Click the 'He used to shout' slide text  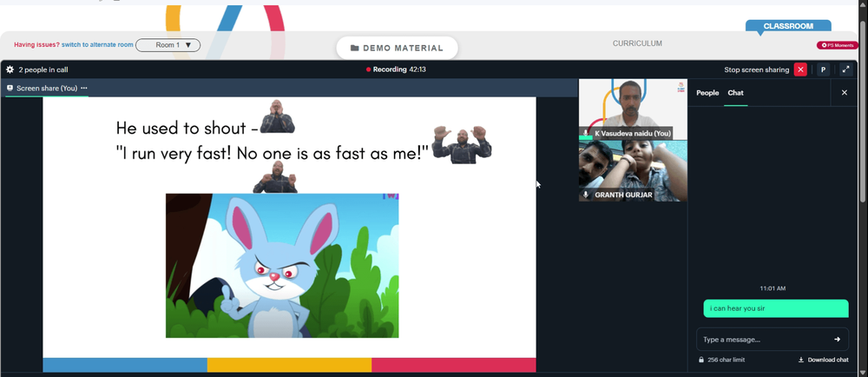(181, 129)
